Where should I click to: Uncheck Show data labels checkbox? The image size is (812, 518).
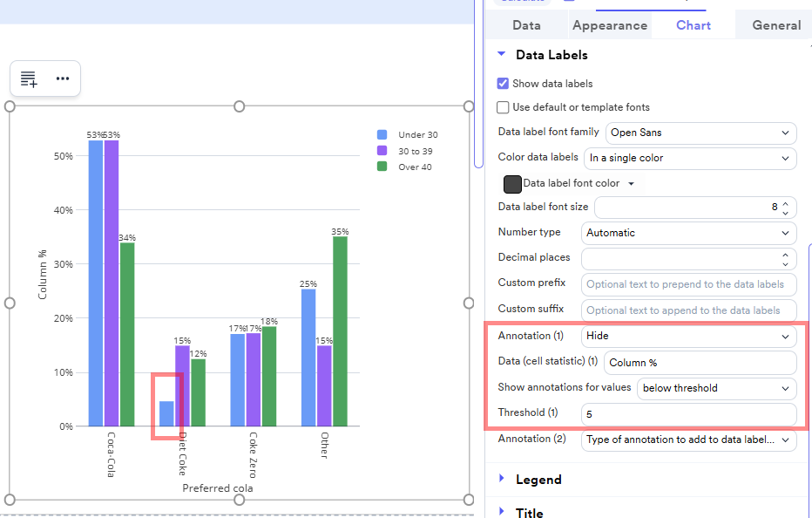pyautogui.click(x=503, y=84)
